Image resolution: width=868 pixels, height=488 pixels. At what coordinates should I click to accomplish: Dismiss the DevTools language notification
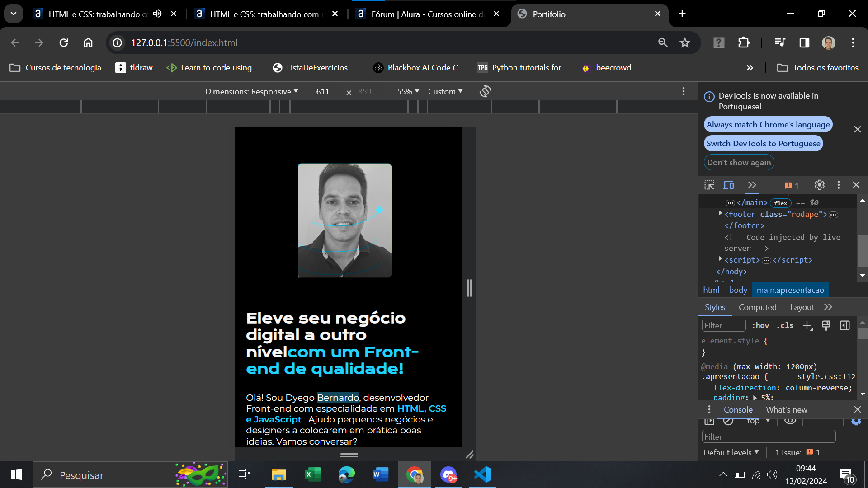(x=857, y=129)
